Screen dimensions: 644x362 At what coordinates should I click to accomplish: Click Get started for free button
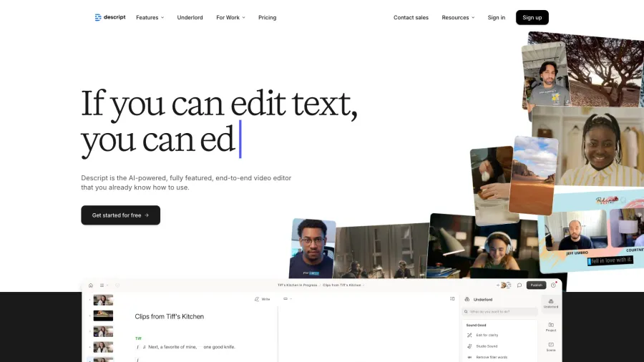[x=120, y=215]
